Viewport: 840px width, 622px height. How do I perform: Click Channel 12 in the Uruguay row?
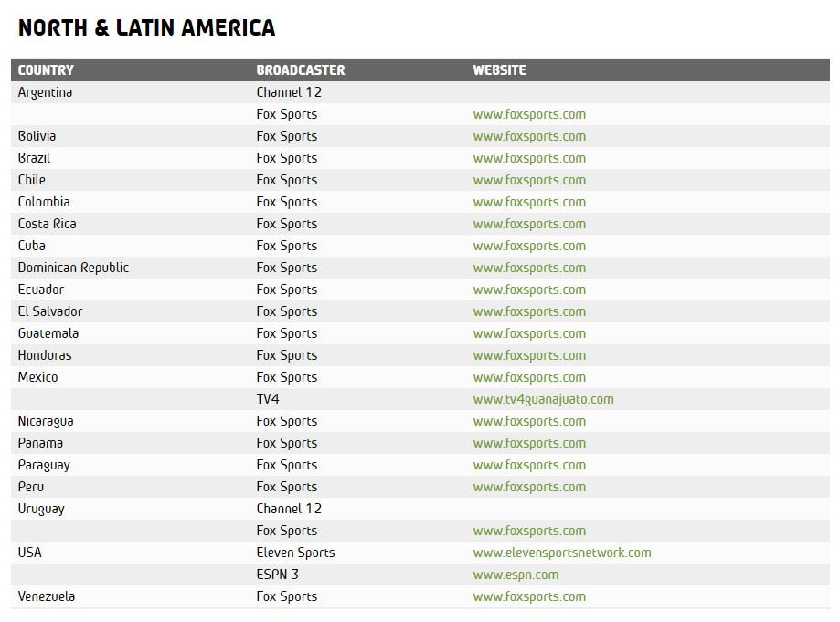[x=289, y=509]
